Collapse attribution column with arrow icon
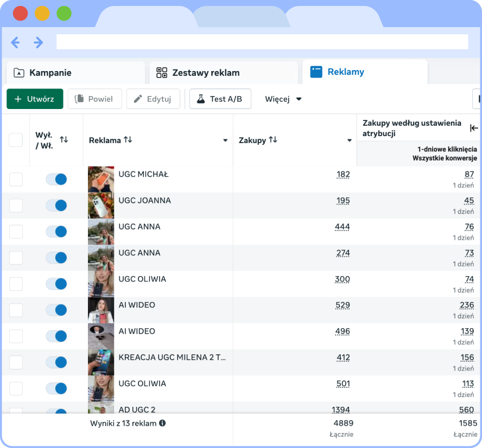The width and height of the screenshot is (482, 448). click(x=474, y=128)
